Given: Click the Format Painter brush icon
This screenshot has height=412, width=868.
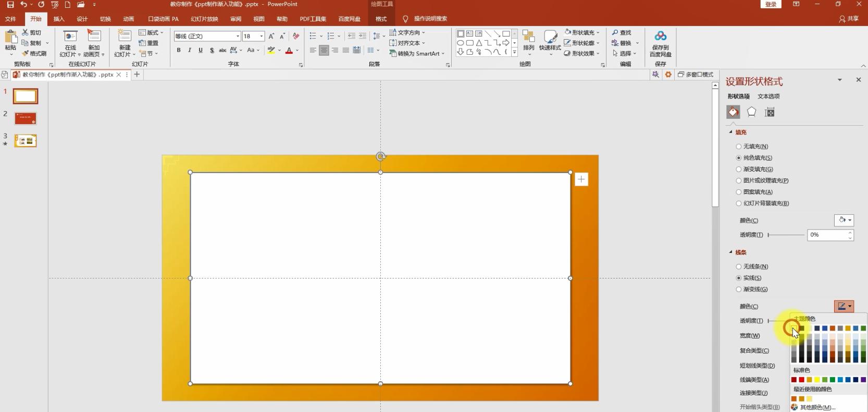Looking at the screenshot, I should 26,54.
